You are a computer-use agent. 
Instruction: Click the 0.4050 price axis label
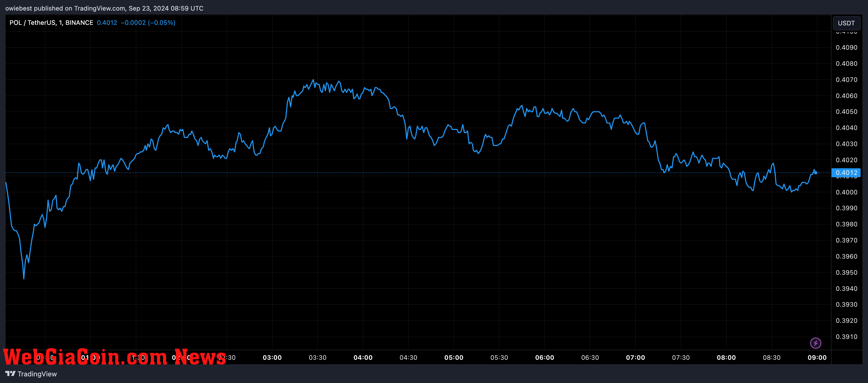pos(846,111)
